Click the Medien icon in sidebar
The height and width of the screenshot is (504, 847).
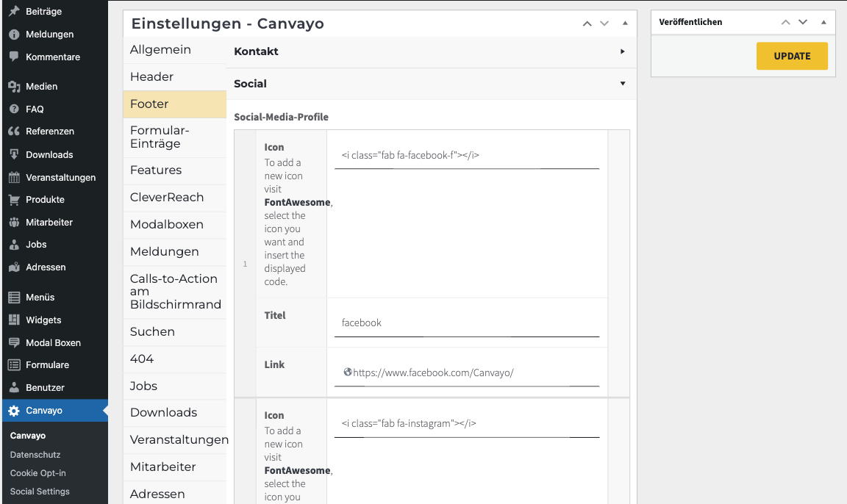click(x=14, y=86)
